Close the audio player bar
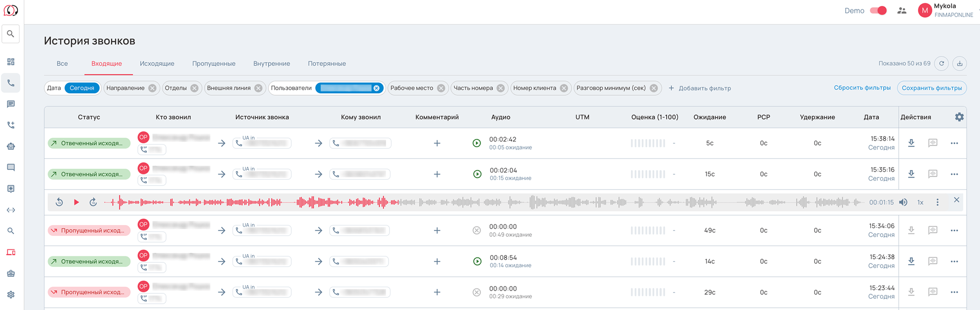Viewport: 980px width, 310px height. pyautogui.click(x=957, y=200)
